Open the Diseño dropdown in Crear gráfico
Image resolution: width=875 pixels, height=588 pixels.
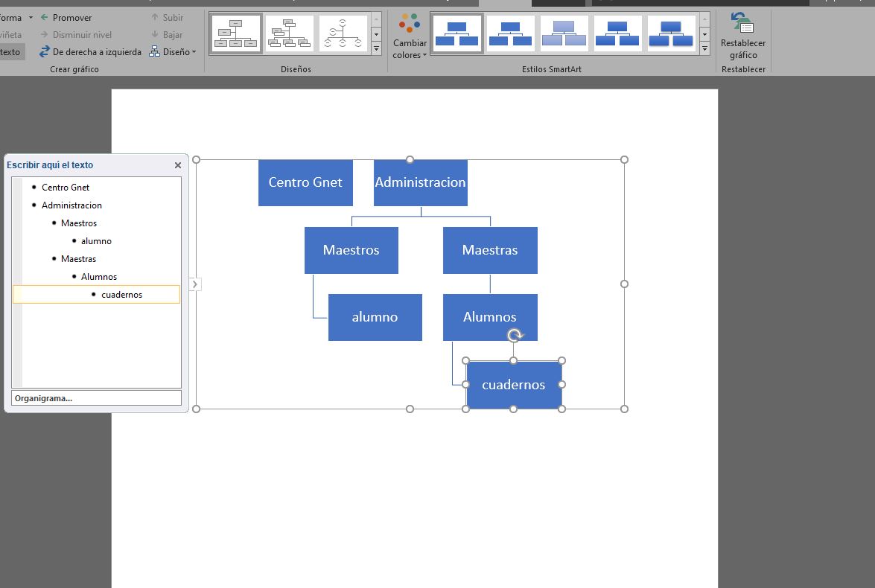[173, 52]
